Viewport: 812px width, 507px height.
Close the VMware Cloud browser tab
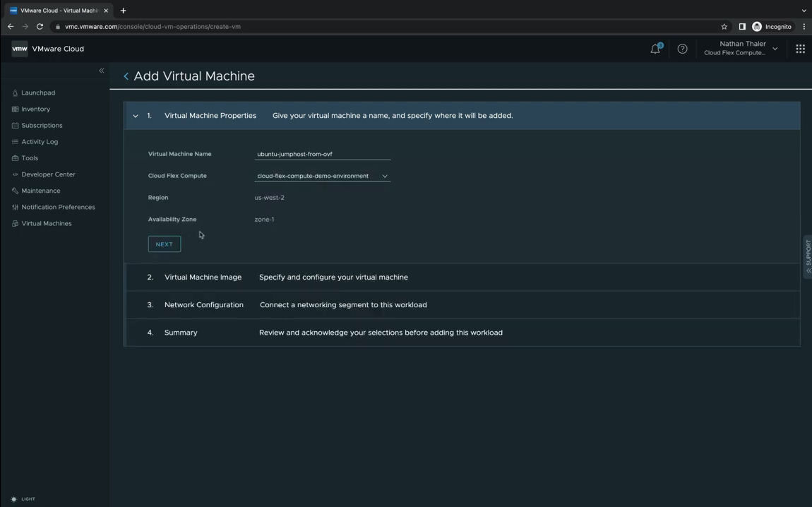click(106, 11)
